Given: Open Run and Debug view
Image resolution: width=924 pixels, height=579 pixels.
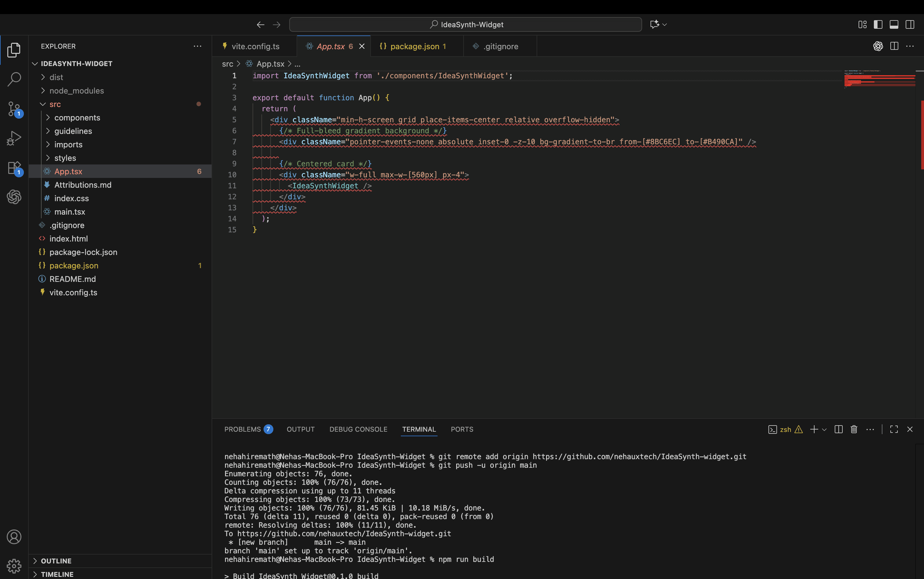Looking at the screenshot, I should (x=14, y=138).
